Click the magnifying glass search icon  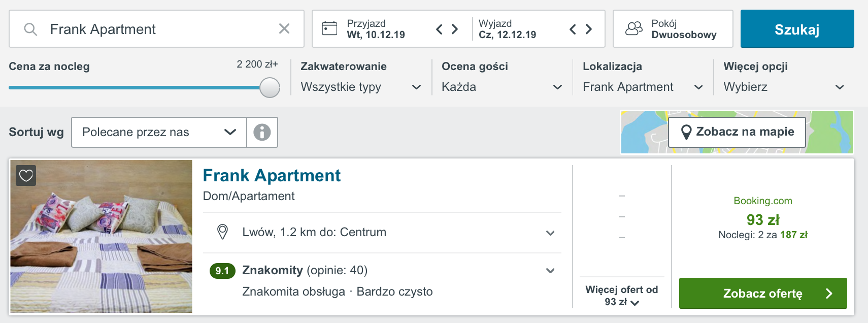pyautogui.click(x=30, y=29)
